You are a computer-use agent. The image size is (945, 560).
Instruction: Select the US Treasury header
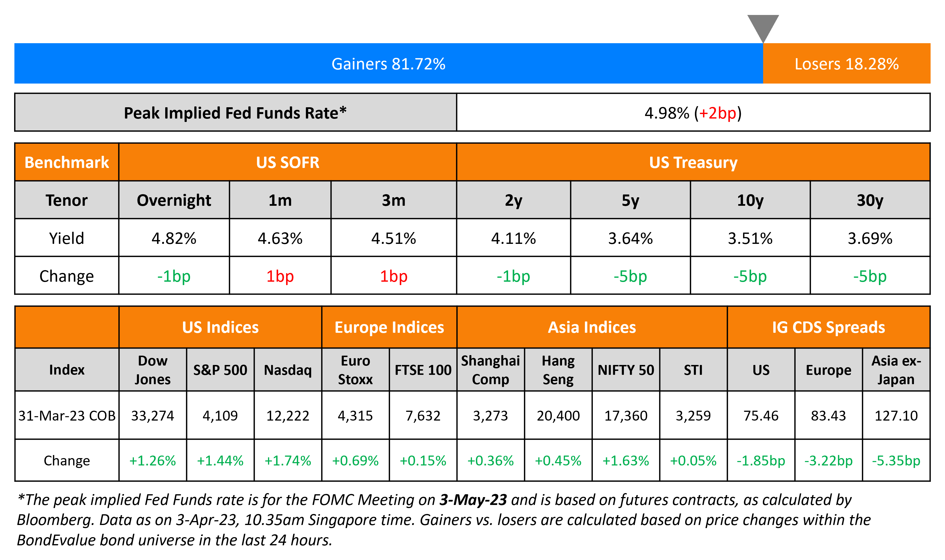tap(693, 162)
